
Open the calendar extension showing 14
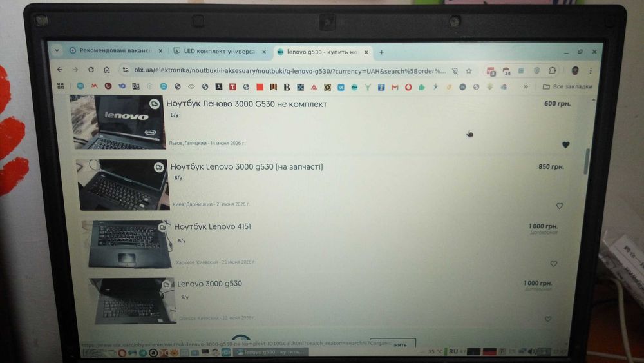506,71
